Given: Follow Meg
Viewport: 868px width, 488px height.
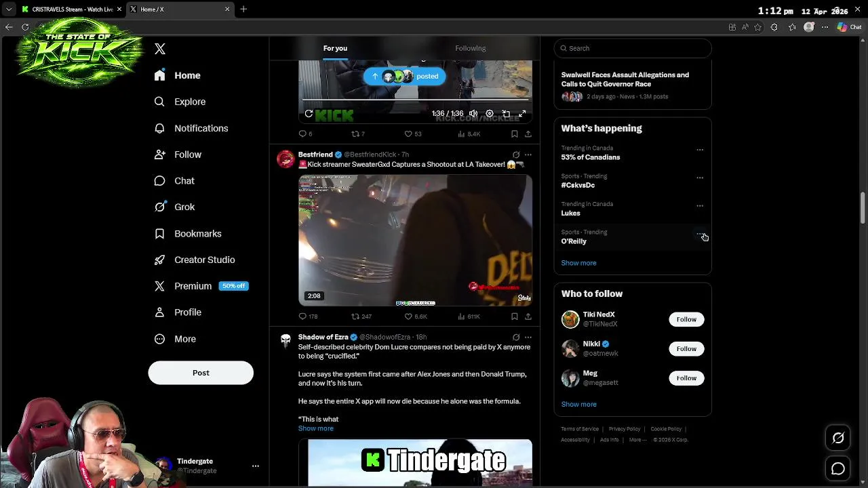Looking at the screenshot, I should tap(686, 378).
